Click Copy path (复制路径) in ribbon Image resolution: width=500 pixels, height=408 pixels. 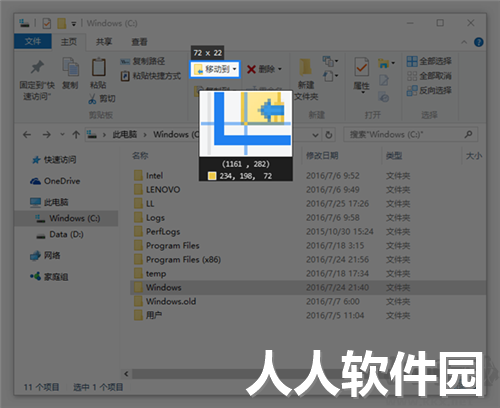pyautogui.click(x=143, y=61)
